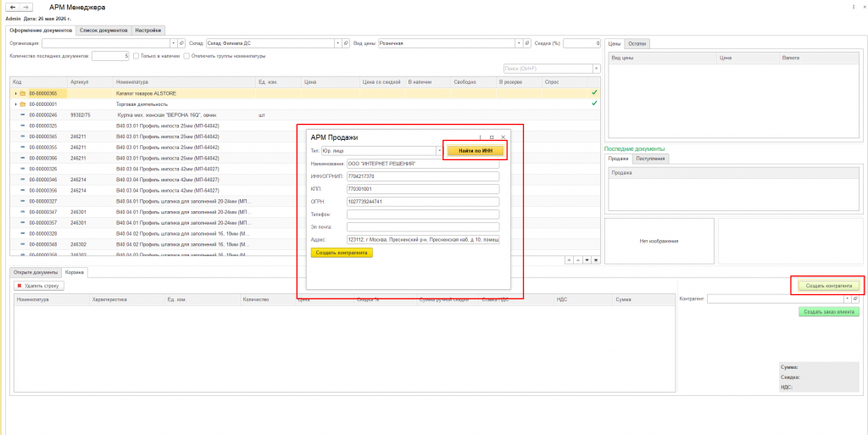
Task: Go forward with the right arrow button
Action: [25, 8]
